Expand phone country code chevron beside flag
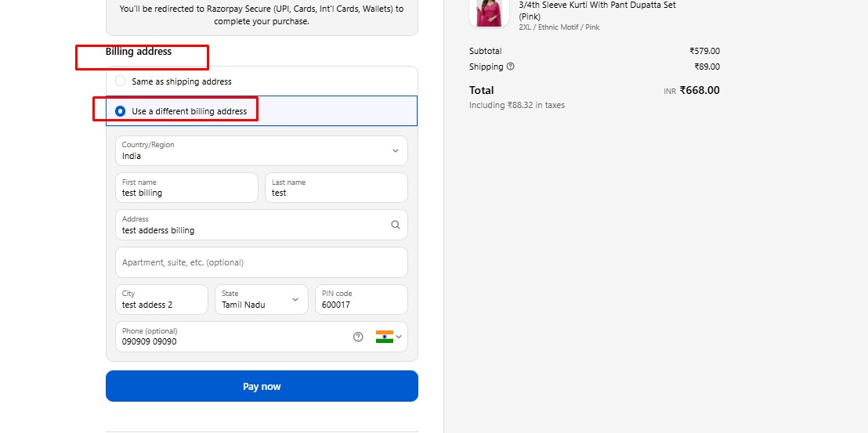Image resolution: width=868 pixels, height=433 pixels. (399, 337)
